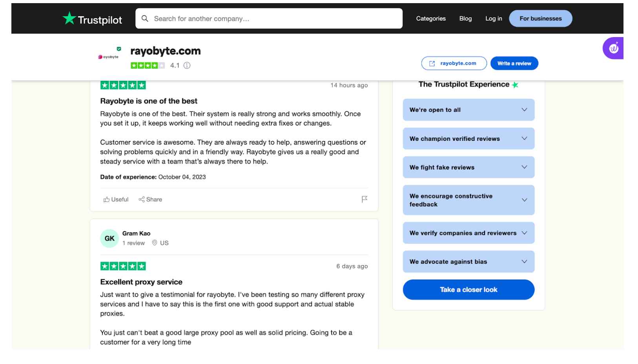Click the rayobyte.com page heading

click(x=165, y=51)
